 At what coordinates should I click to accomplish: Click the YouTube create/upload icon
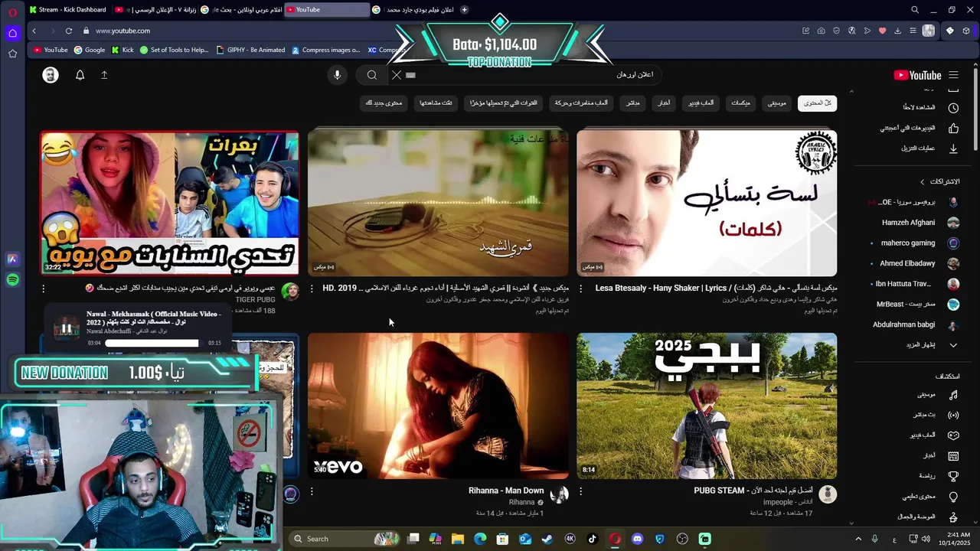click(104, 75)
